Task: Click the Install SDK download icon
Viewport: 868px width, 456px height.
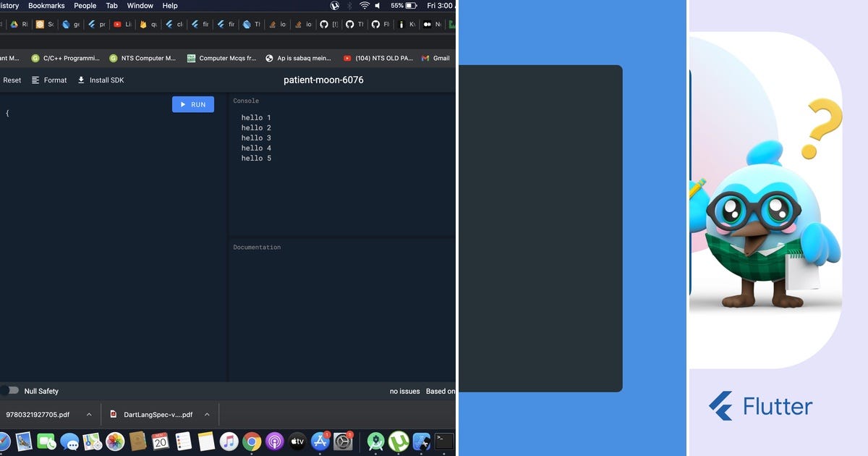Action: tap(80, 80)
